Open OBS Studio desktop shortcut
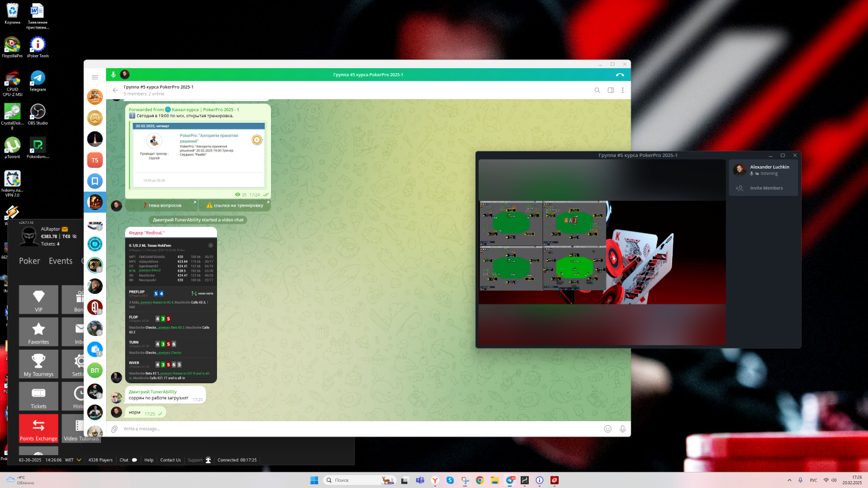 coord(38,114)
